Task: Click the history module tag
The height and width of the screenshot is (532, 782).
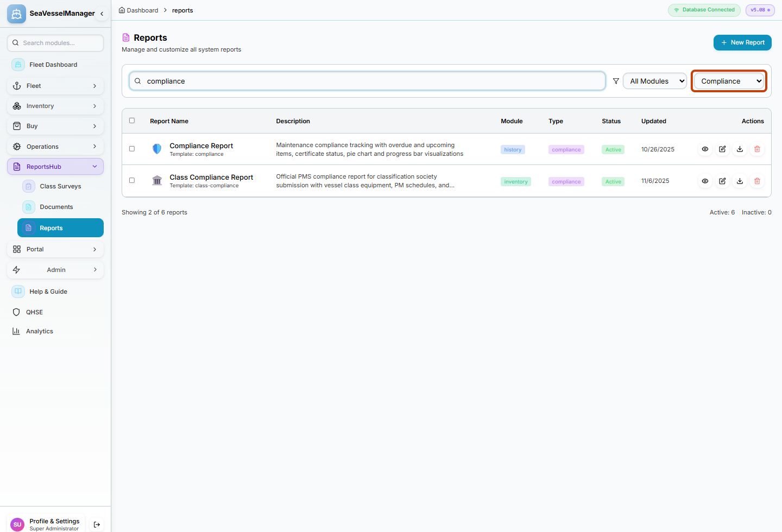Action: [513, 150]
